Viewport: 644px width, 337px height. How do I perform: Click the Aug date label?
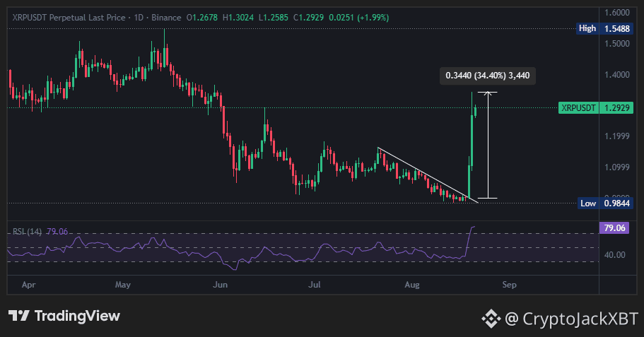412,285
